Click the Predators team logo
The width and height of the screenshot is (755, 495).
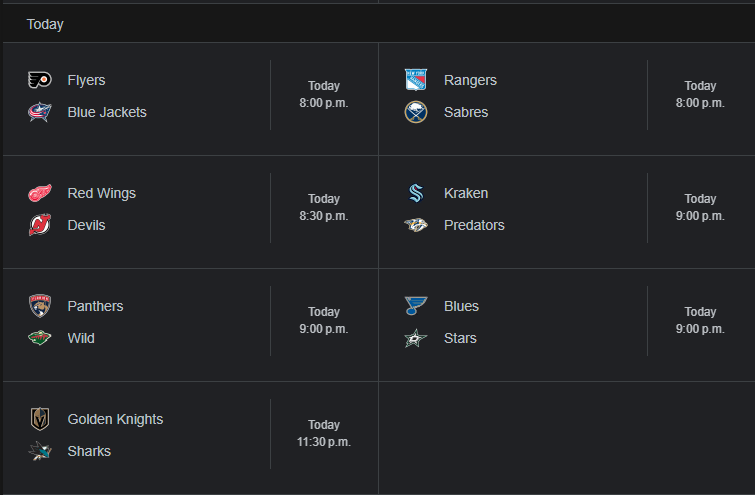416,225
